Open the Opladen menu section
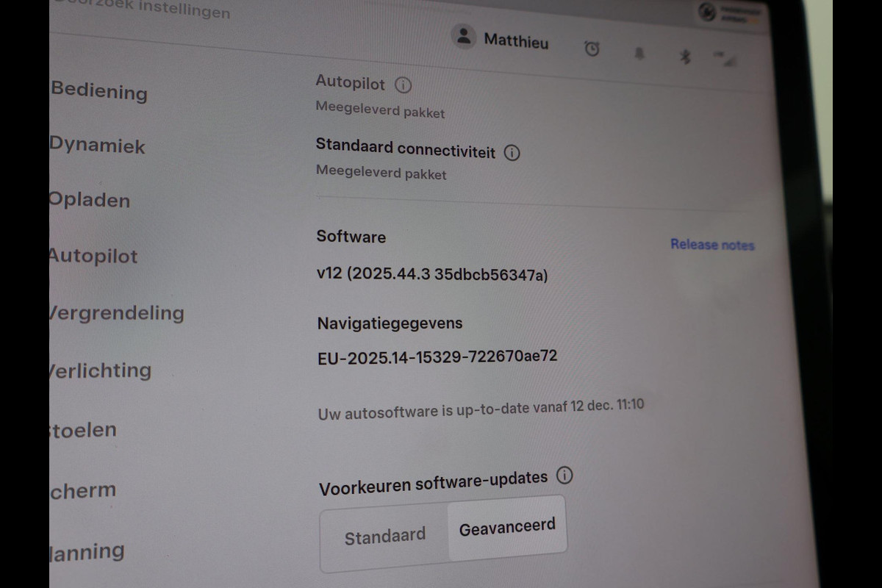Viewport: 882px width, 588px height. click(x=90, y=200)
